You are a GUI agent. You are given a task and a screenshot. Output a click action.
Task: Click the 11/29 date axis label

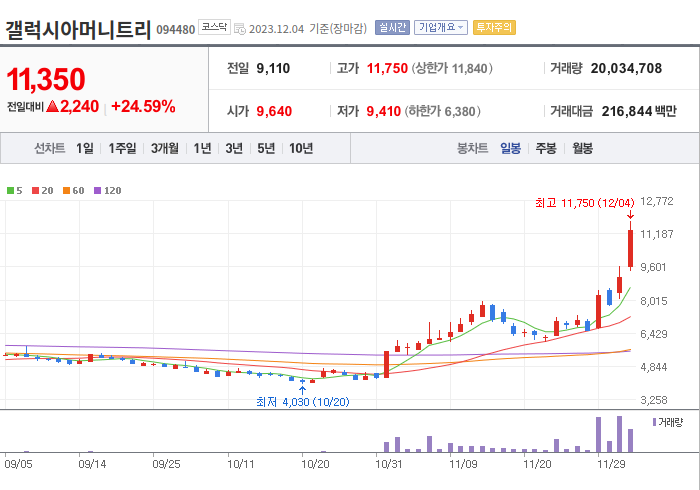(x=611, y=465)
